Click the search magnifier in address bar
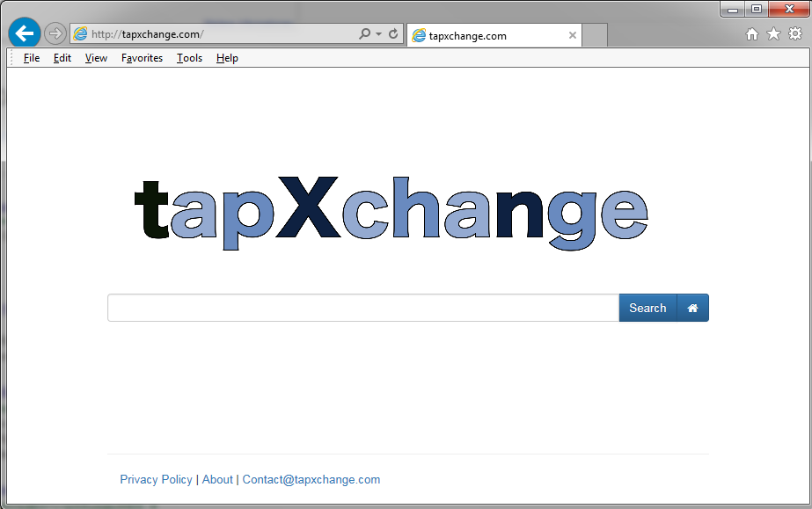This screenshot has width=812, height=509. [364, 33]
